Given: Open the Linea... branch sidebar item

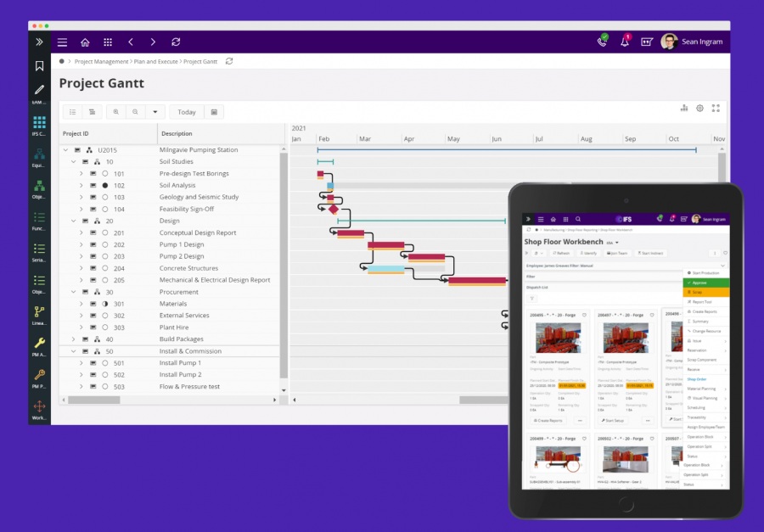Looking at the screenshot, I should pyautogui.click(x=39, y=316).
